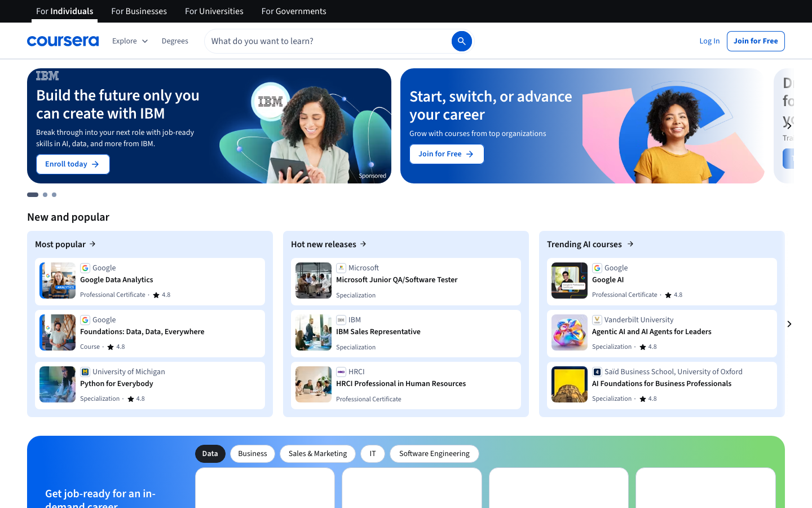Open the HRCI Professional in Human Resources thumbnail
The width and height of the screenshot is (812, 508).
click(314, 384)
